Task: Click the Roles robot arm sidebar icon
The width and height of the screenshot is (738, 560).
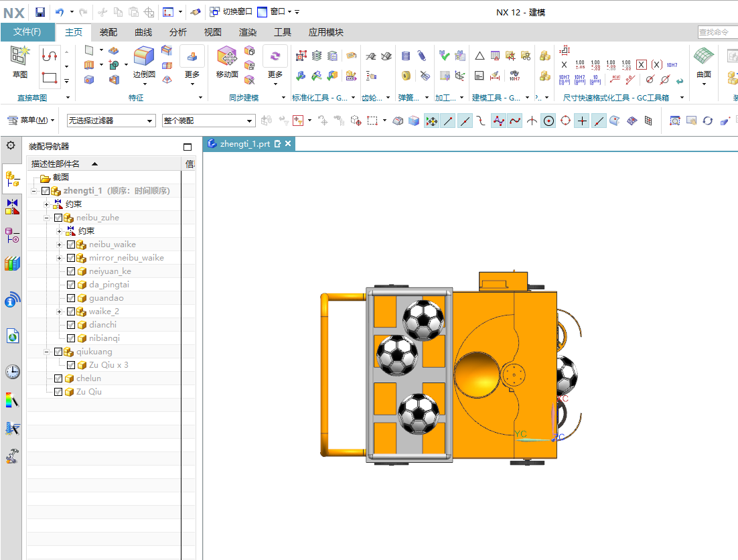Action: click(12, 456)
